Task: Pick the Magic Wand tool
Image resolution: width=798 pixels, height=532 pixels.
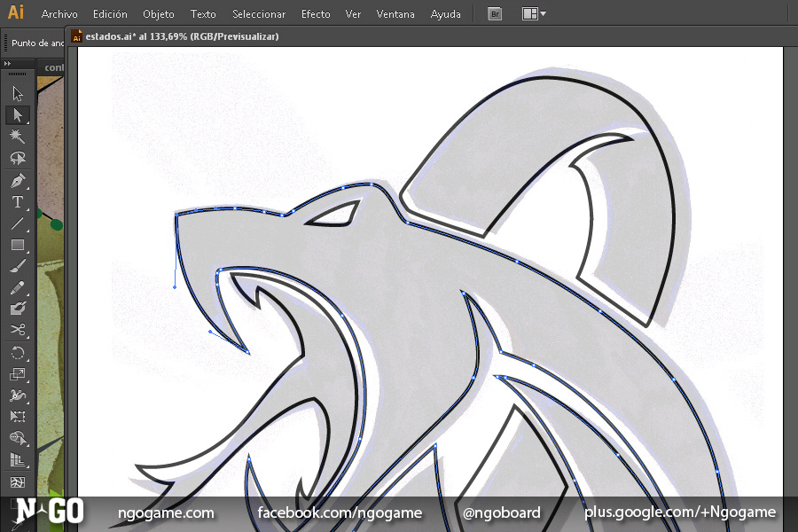Action: tap(17, 137)
